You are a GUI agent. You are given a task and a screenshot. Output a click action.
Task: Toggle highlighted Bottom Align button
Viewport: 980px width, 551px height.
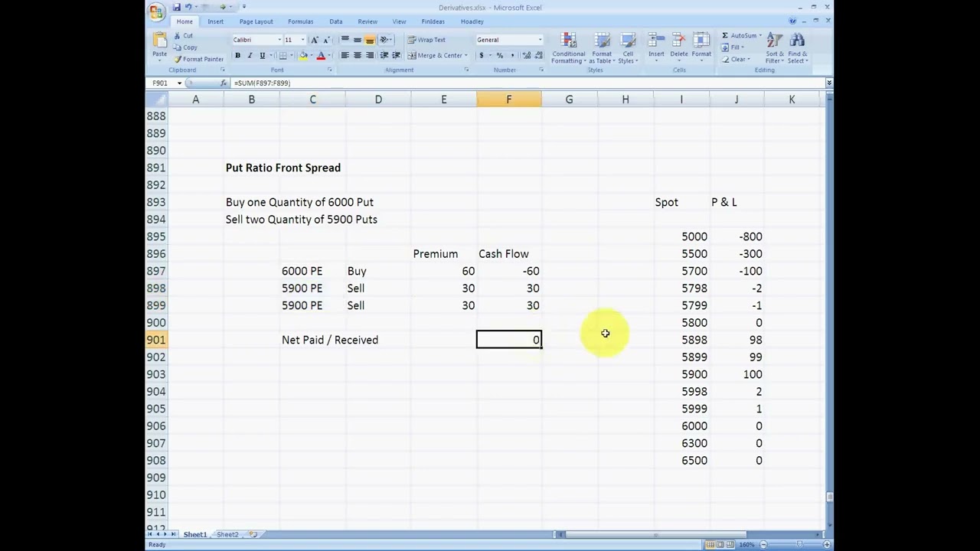[x=369, y=40]
